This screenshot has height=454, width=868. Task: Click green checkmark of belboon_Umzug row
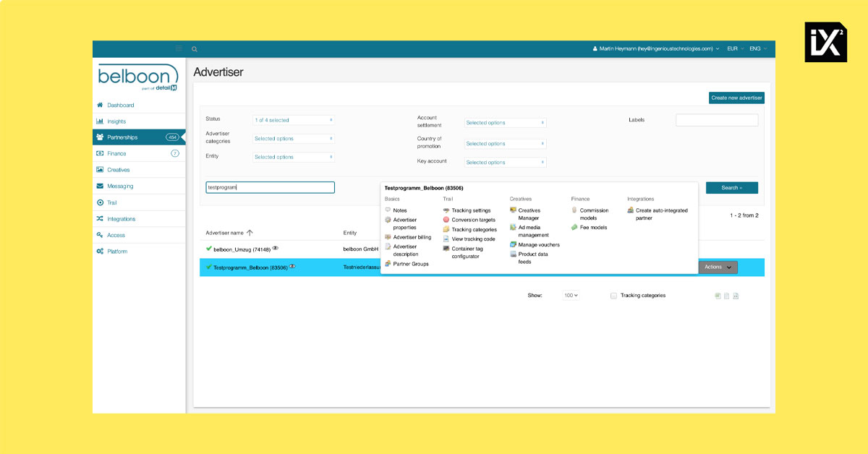coord(209,249)
